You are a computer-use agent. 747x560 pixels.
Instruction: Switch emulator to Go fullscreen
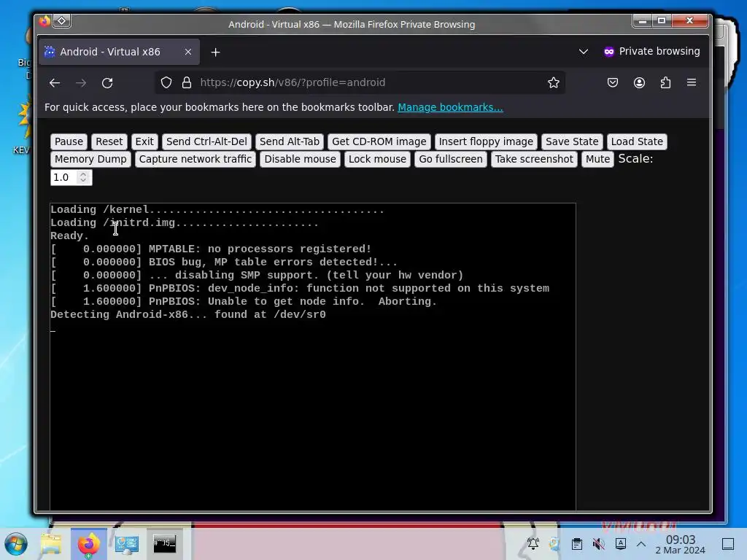tap(451, 159)
